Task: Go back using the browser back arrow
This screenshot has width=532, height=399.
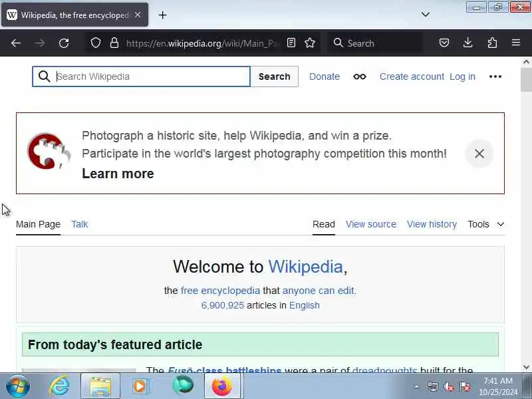Action: tap(16, 43)
